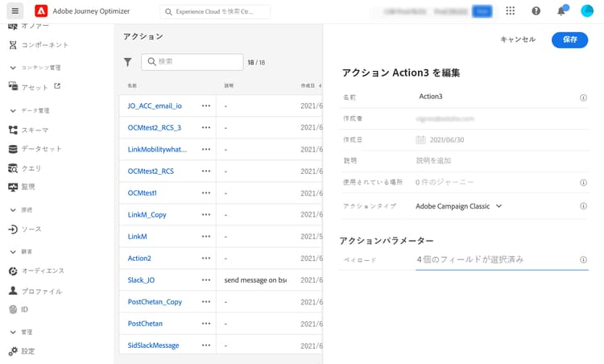Click the Adobe logo icon
604x364 pixels.
[x=41, y=10]
